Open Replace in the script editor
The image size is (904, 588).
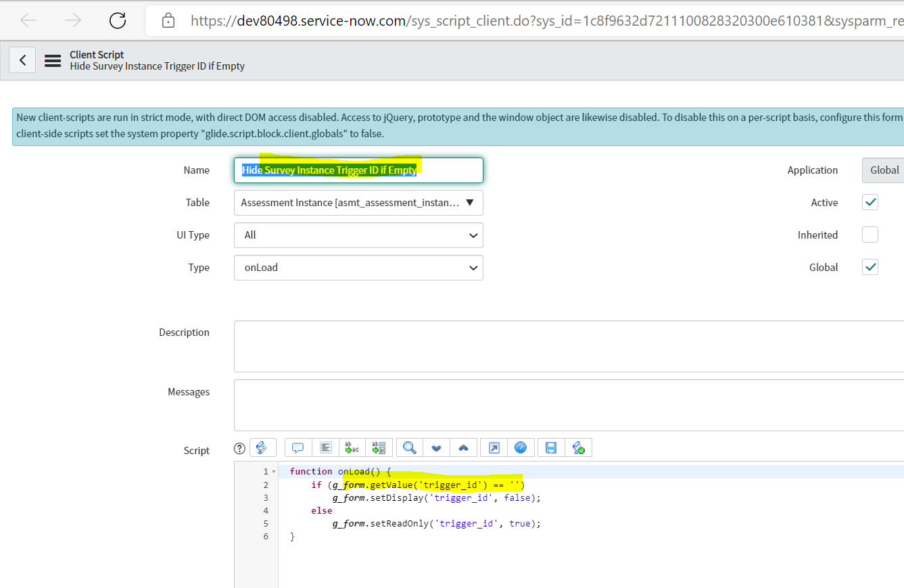point(352,447)
